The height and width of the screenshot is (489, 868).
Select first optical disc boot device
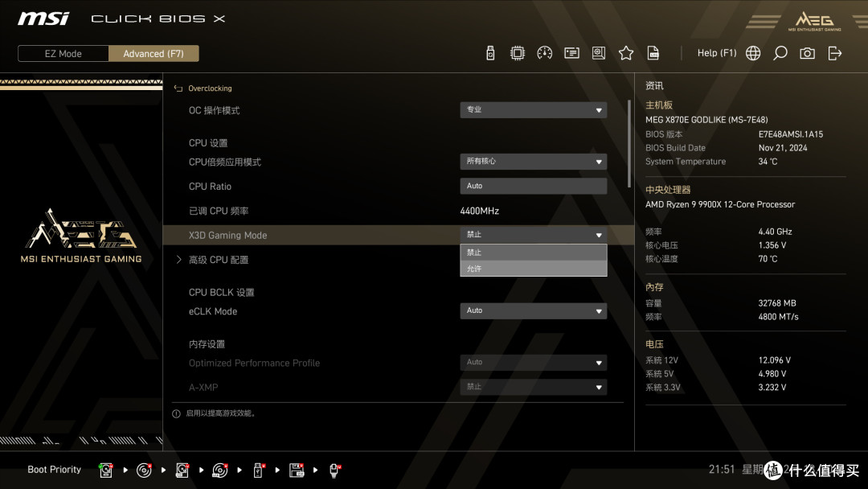tap(144, 471)
